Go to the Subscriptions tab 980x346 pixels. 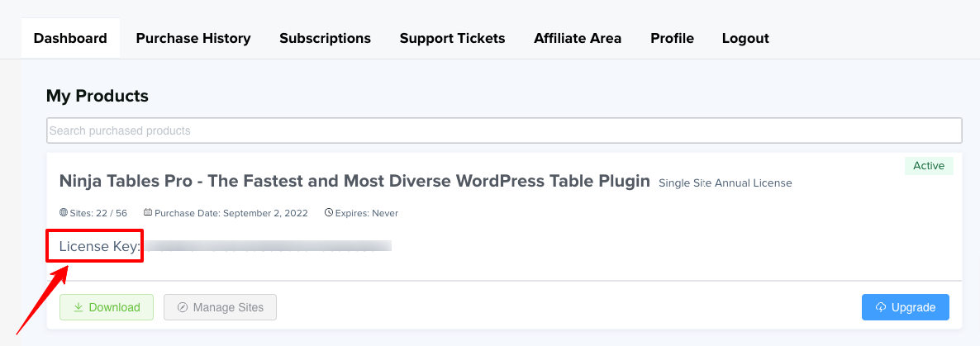pyautogui.click(x=325, y=38)
